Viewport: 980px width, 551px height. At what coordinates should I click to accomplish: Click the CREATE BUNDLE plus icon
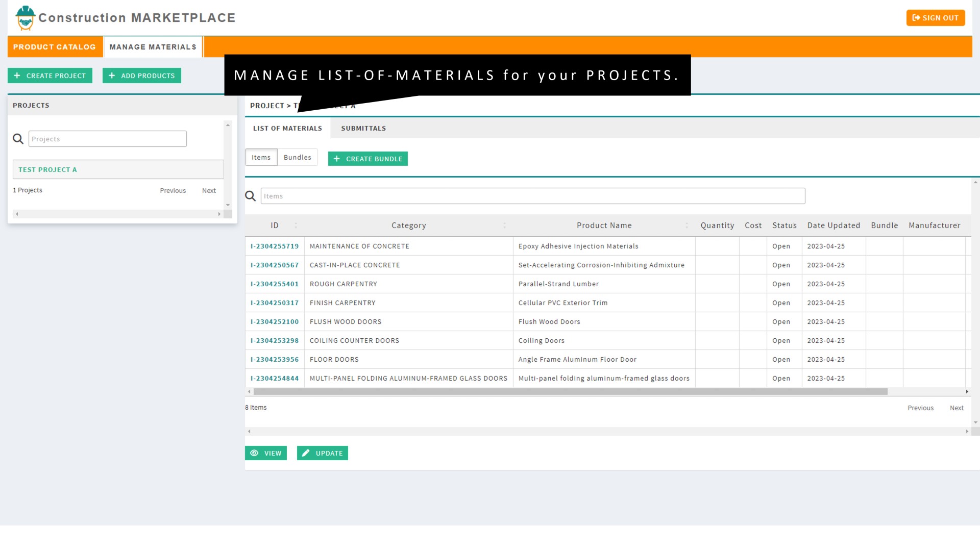coord(336,158)
